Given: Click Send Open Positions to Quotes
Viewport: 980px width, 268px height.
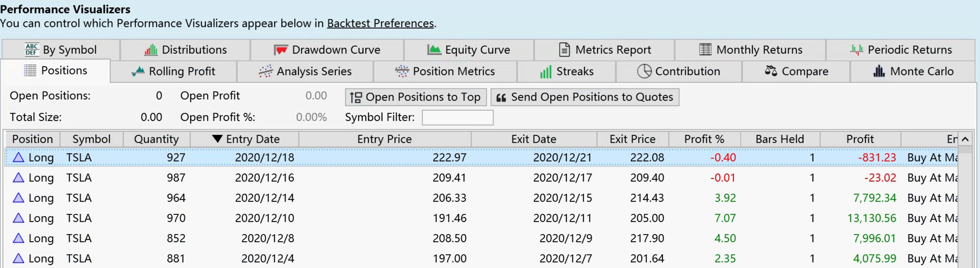Looking at the screenshot, I should pos(585,97).
